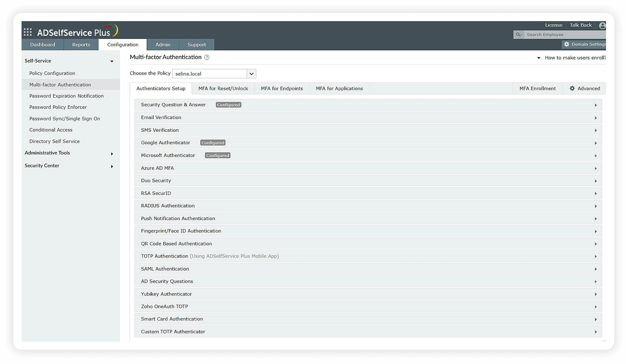Expand the Duo Security settings row
The width and height of the screenshot is (628, 364).
point(596,181)
